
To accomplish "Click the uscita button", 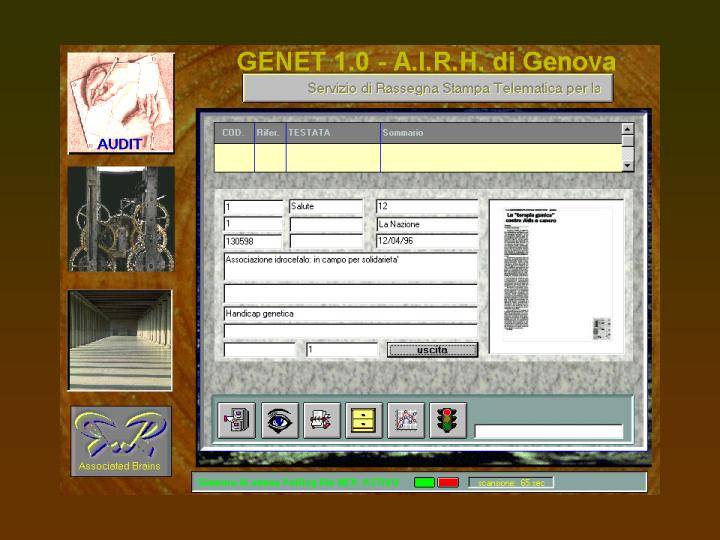I will [x=432, y=350].
